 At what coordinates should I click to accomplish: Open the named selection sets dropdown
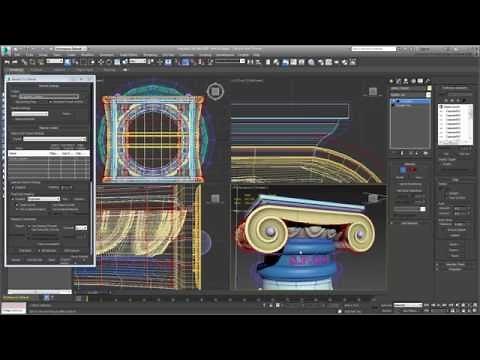tap(230, 61)
